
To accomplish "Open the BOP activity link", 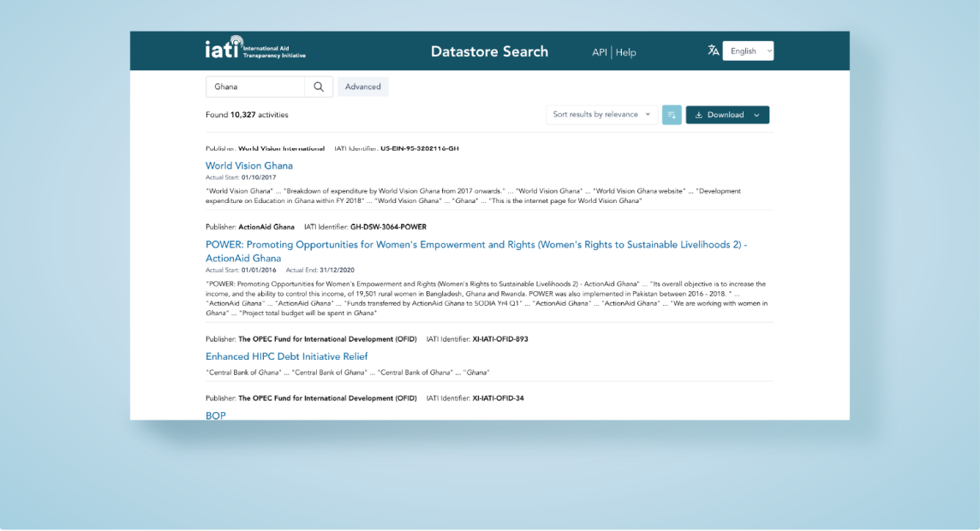I will tap(216, 415).
